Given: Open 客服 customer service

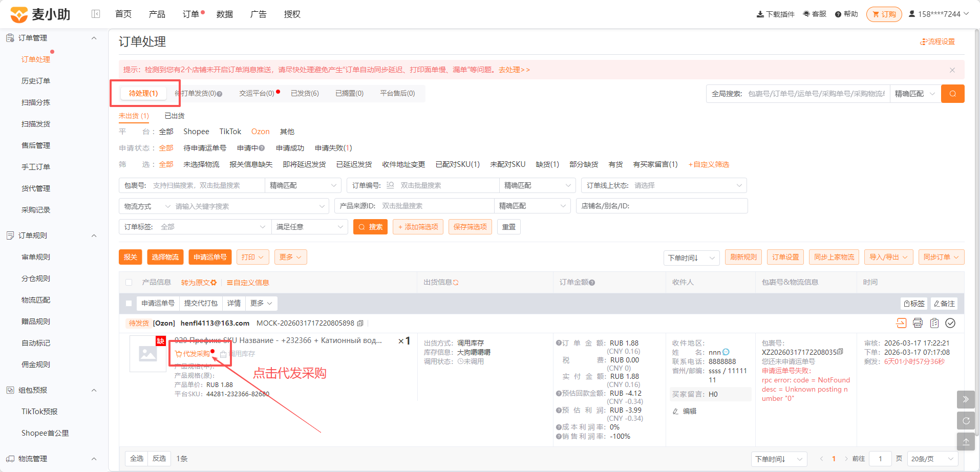Looking at the screenshot, I should [x=815, y=14].
